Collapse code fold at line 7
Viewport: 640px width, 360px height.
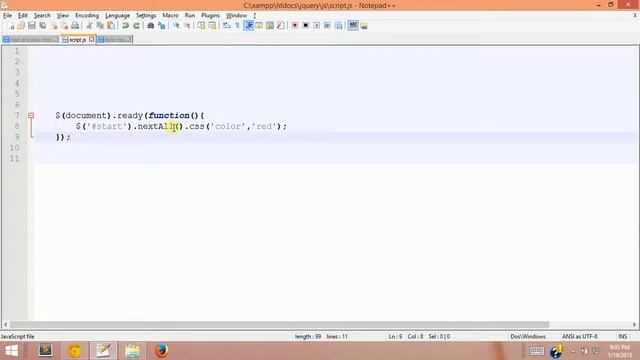[x=31, y=116]
